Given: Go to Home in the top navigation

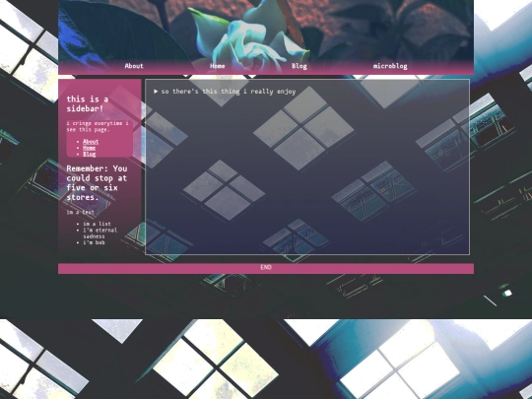Looking at the screenshot, I should click(x=218, y=66).
